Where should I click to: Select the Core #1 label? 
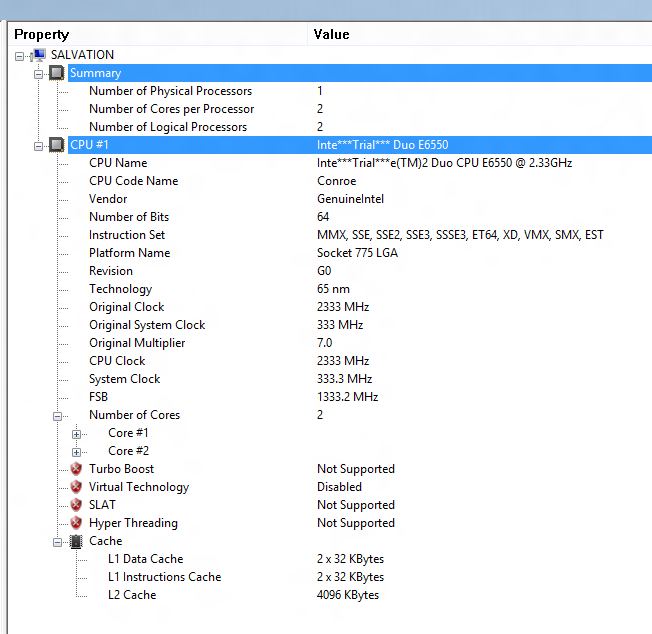(x=128, y=433)
